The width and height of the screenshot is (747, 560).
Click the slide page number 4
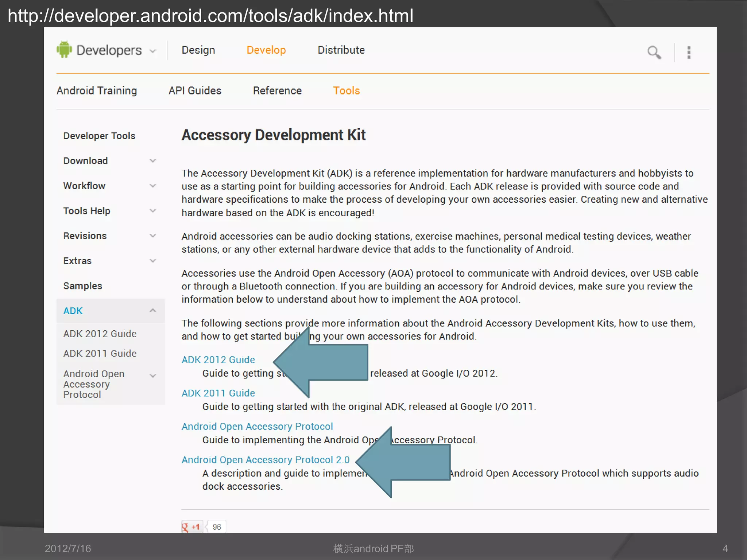[x=725, y=548]
